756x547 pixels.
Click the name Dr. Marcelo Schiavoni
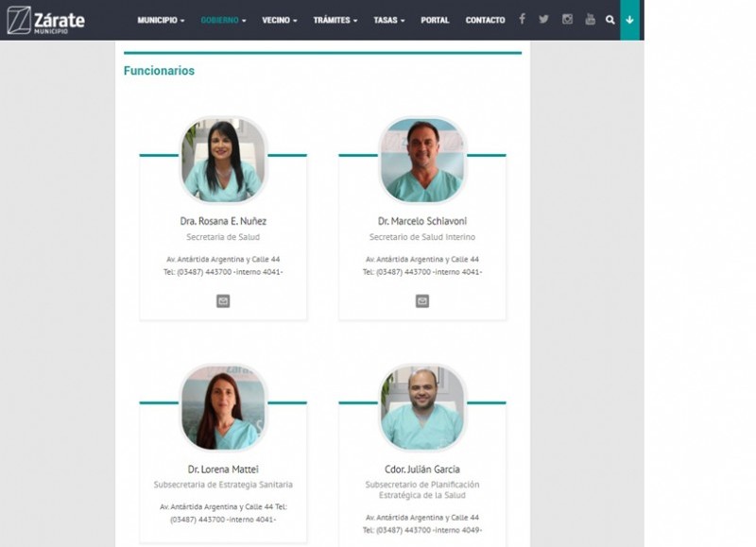tap(421, 221)
